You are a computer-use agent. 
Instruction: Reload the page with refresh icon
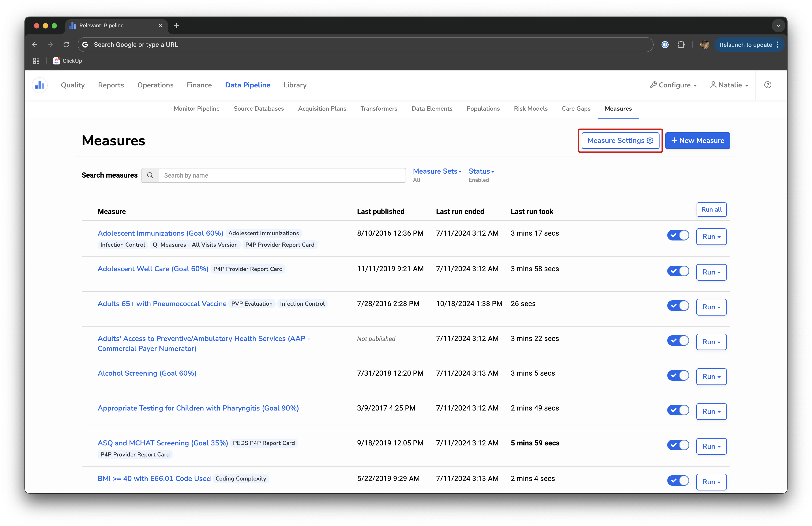click(66, 45)
